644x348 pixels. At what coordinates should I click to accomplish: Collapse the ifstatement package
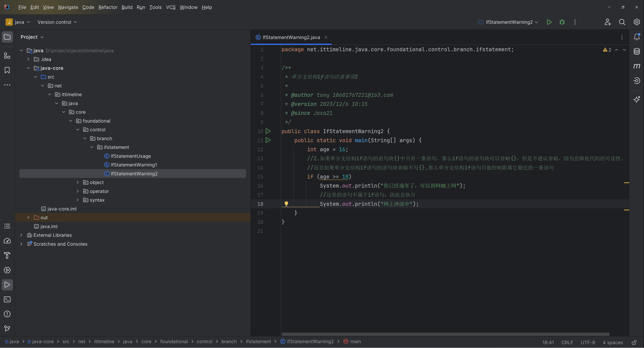pyautogui.click(x=92, y=147)
